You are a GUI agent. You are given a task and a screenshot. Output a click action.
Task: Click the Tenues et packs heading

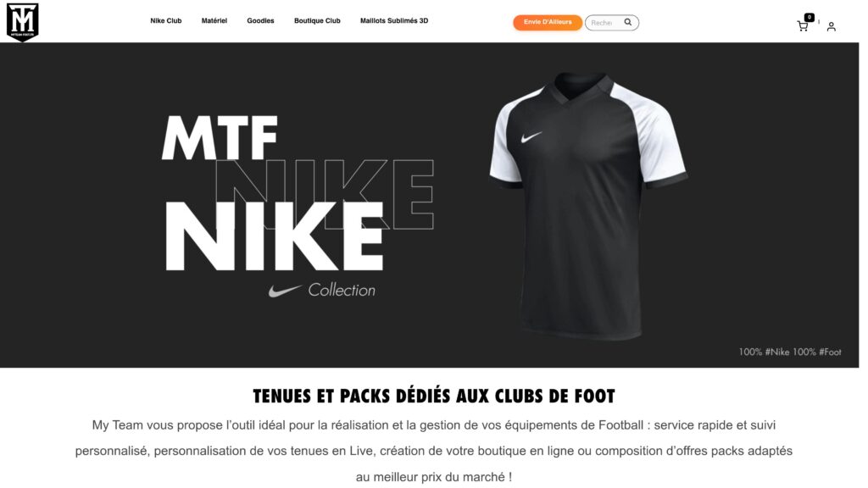(434, 396)
